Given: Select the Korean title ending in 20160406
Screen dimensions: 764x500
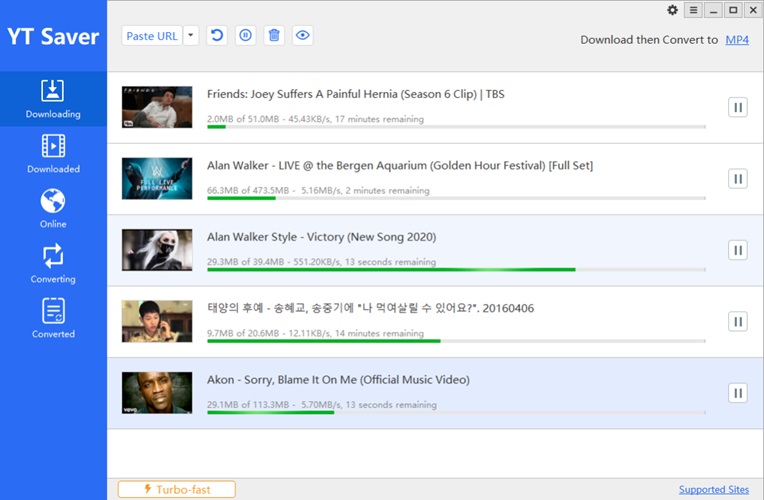Looking at the screenshot, I should pyautogui.click(x=370, y=308).
